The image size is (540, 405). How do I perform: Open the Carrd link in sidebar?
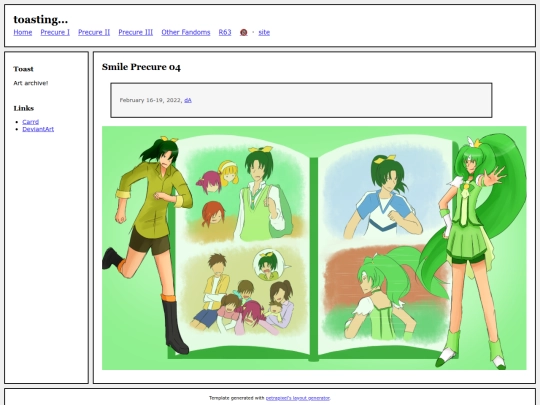(31, 122)
